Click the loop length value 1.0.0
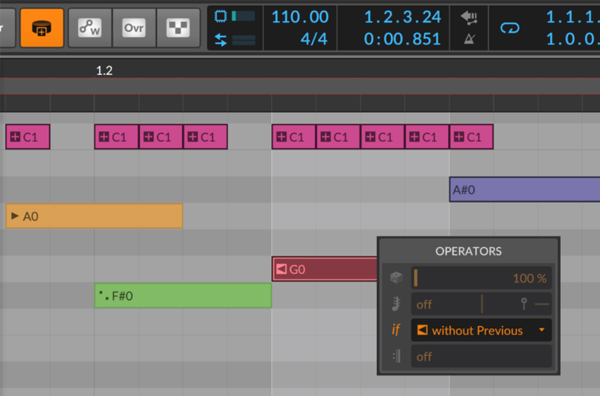600x396 pixels. pos(572,39)
